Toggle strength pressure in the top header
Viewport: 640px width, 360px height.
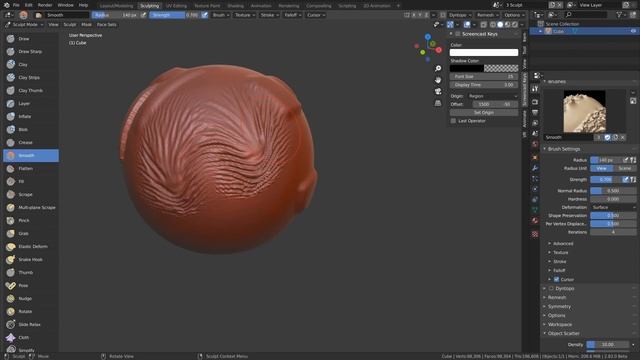point(204,15)
